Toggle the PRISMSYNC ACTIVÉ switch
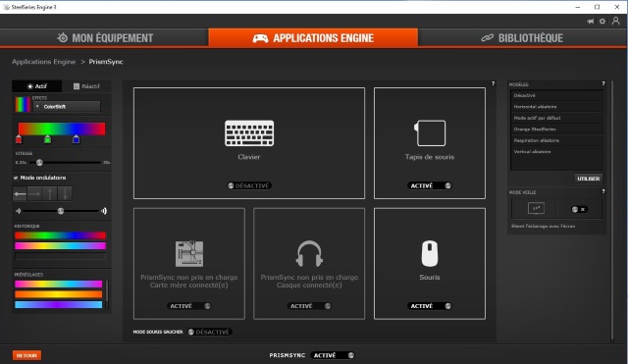 click(x=333, y=355)
